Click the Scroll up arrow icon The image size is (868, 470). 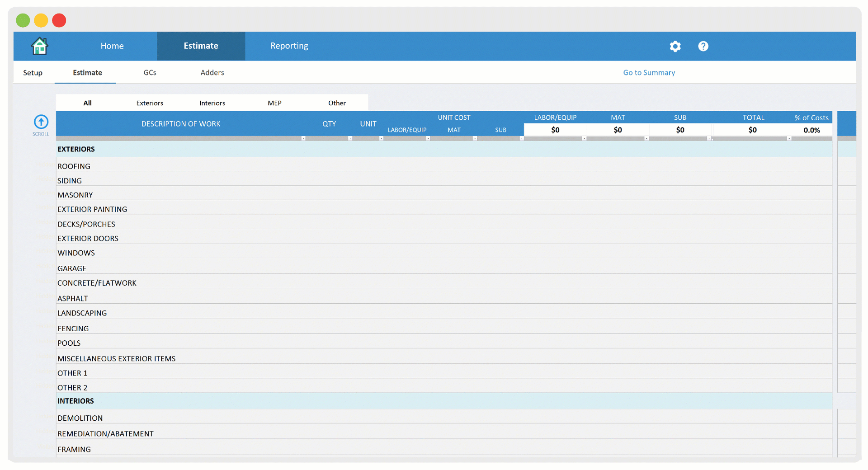(x=41, y=122)
